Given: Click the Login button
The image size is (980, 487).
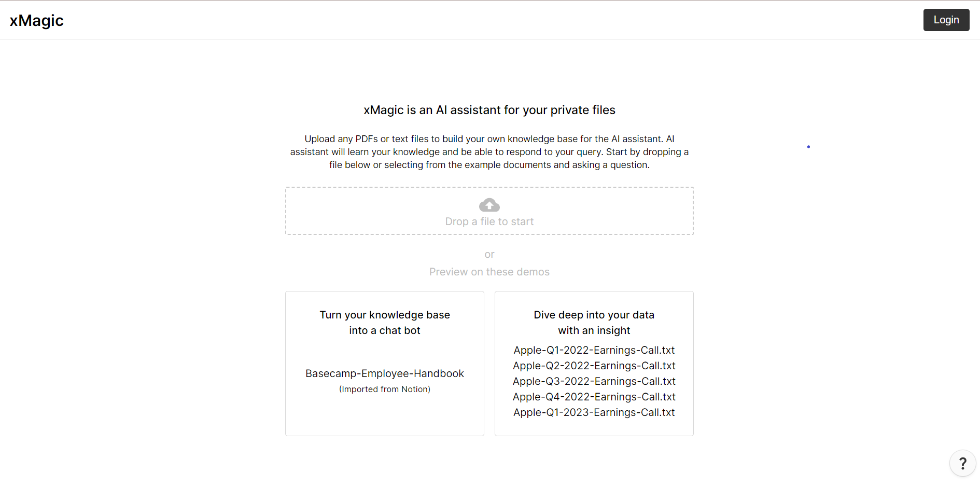Looking at the screenshot, I should pyautogui.click(x=946, y=20).
